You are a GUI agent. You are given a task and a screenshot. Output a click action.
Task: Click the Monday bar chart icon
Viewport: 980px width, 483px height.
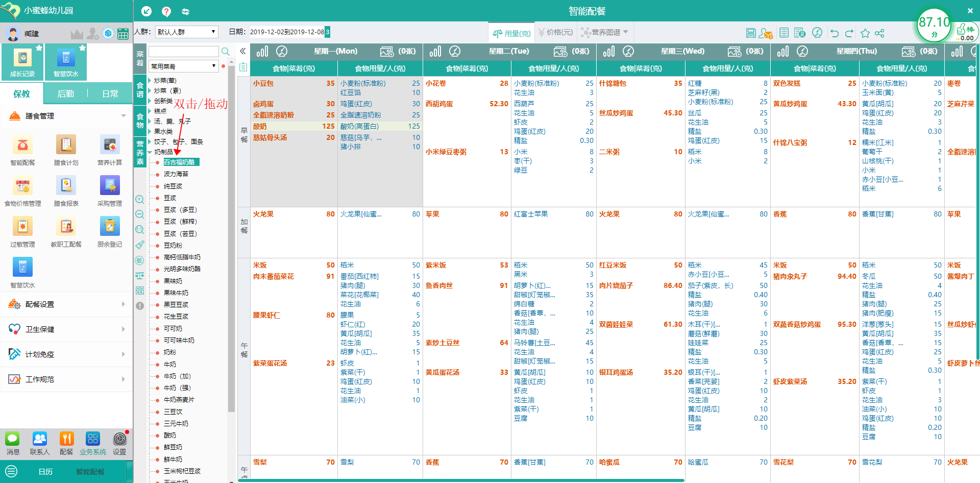(262, 52)
